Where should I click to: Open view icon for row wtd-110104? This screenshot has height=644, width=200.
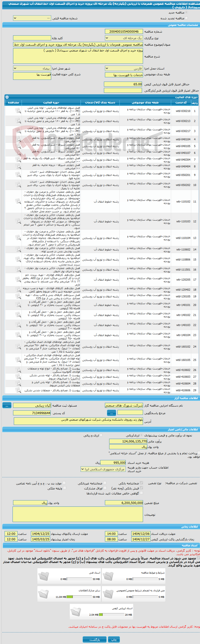[x=18, y=238]
